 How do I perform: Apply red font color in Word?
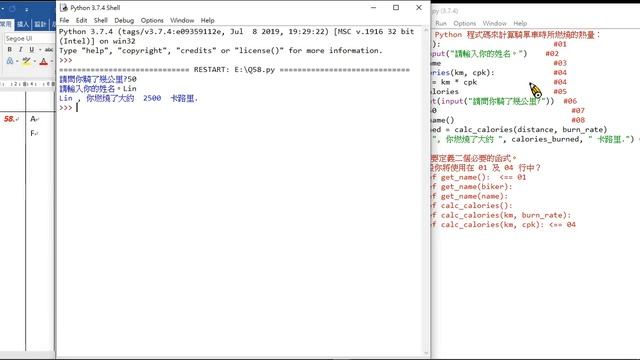44,62
